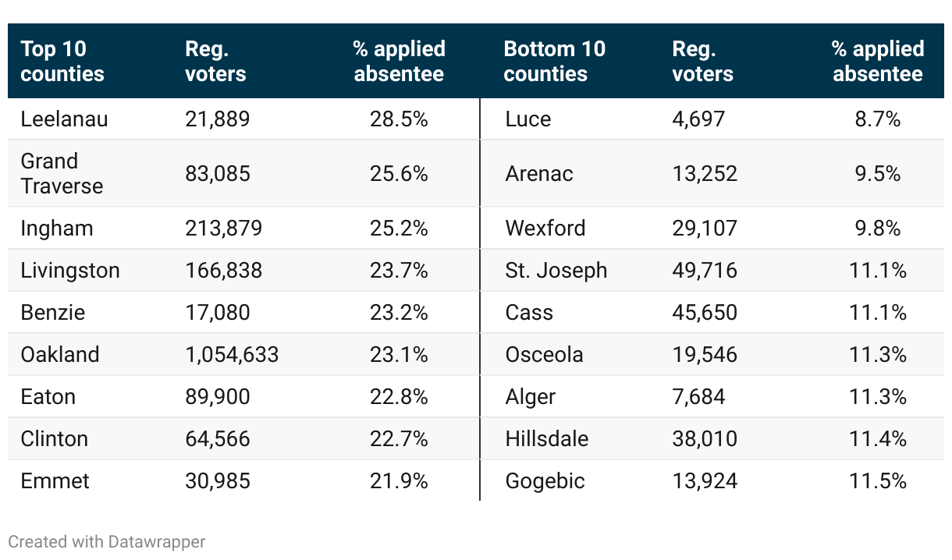Click the St. Joseph county cell
The width and height of the screenshot is (952, 560).
click(556, 271)
